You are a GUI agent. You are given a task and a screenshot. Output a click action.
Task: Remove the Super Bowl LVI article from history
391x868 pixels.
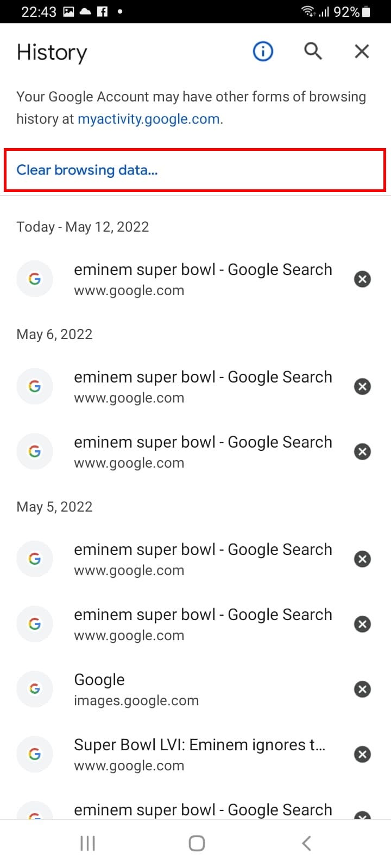click(362, 754)
